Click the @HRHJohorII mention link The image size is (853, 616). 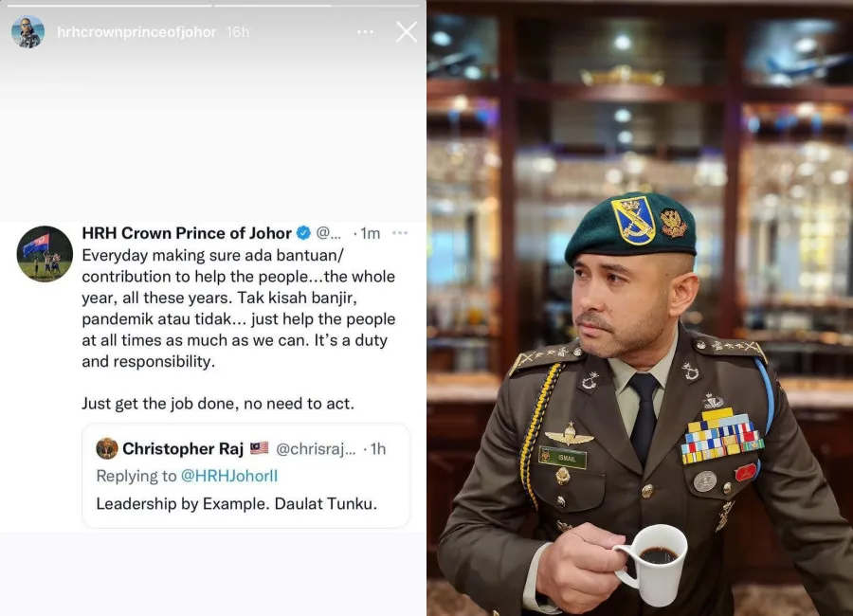tap(229, 476)
